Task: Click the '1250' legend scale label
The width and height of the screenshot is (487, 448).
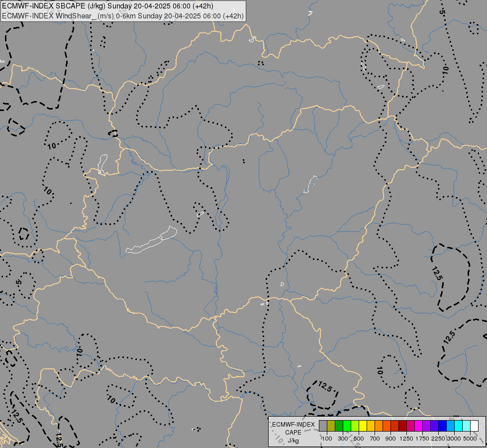Action: pos(406,439)
